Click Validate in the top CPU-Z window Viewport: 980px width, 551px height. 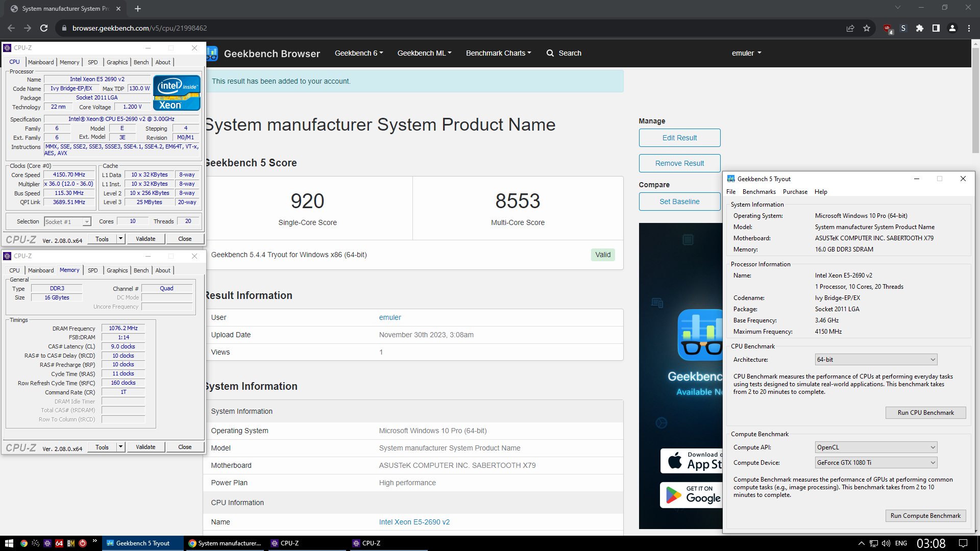[145, 239]
